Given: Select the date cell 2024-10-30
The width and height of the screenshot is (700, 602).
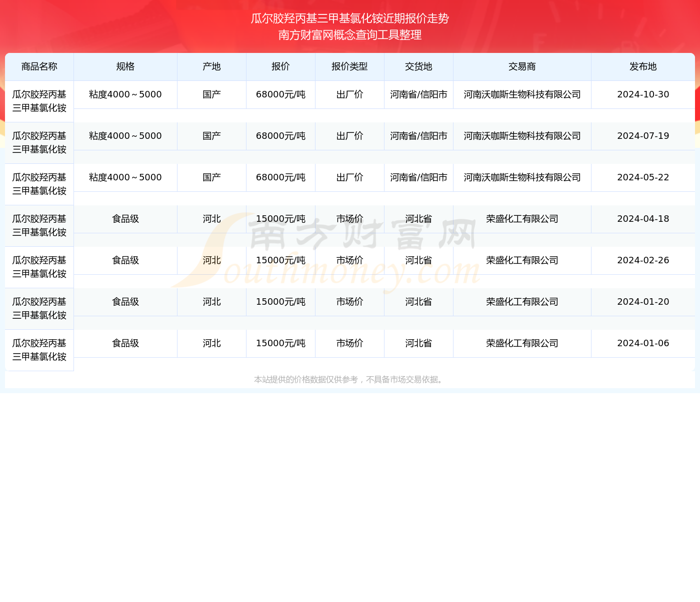Looking at the screenshot, I should [643, 94].
